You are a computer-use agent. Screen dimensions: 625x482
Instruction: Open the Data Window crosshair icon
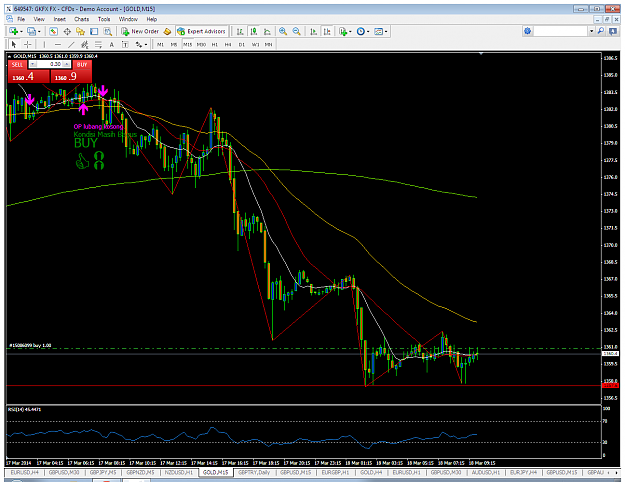(67, 31)
